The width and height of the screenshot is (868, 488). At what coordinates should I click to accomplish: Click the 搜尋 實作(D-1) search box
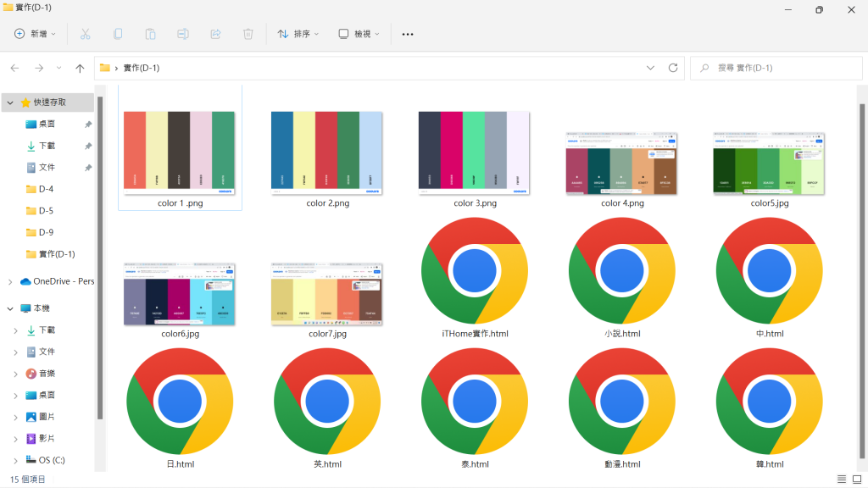pos(776,68)
